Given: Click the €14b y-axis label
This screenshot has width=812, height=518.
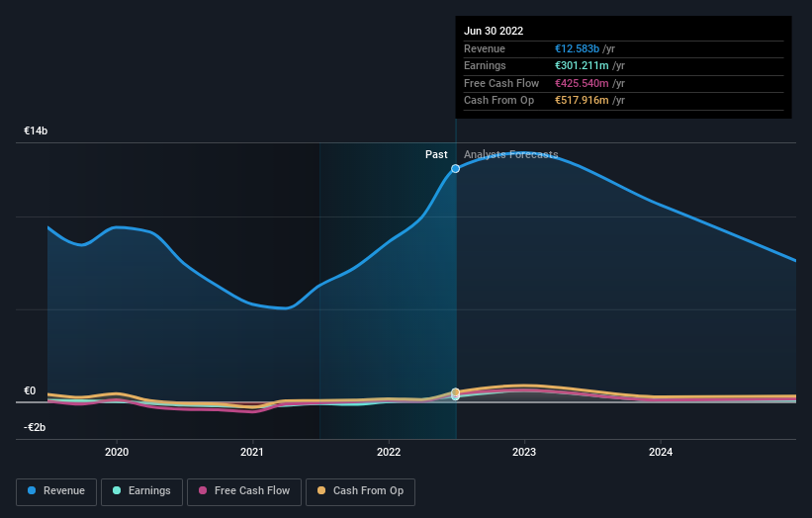Looking at the screenshot, I should click(x=36, y=130).
